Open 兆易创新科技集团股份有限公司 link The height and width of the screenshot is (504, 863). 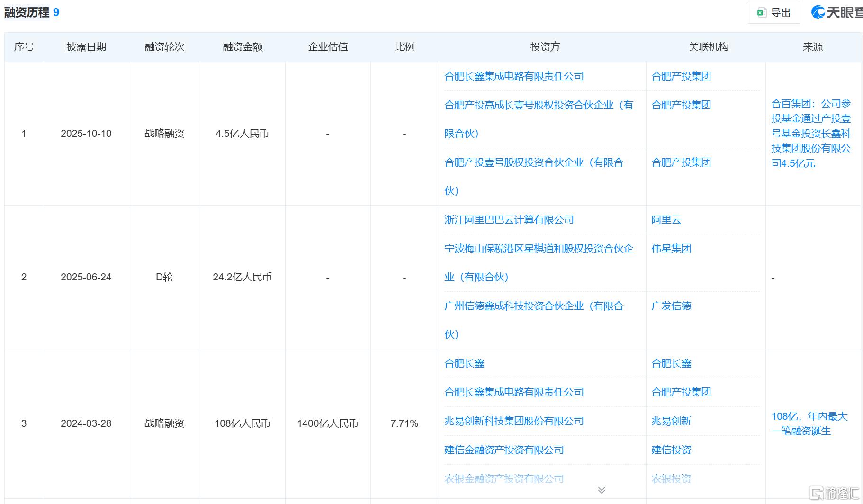514,421
